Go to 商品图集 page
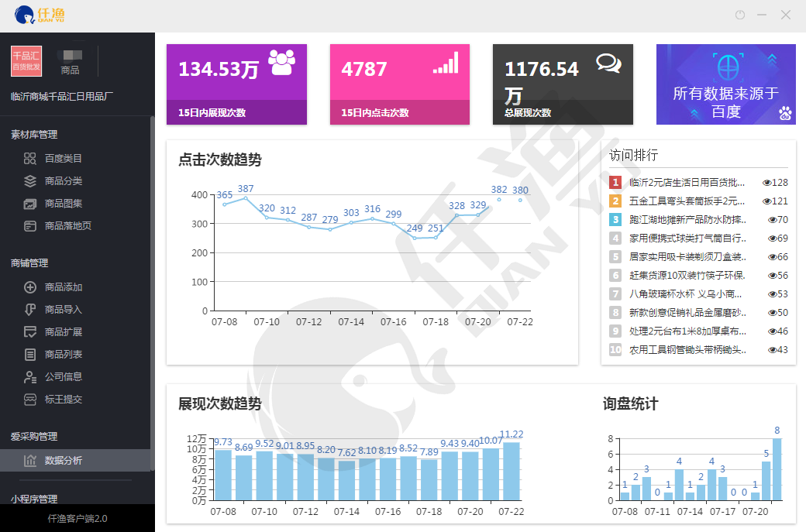 (64, 204)
